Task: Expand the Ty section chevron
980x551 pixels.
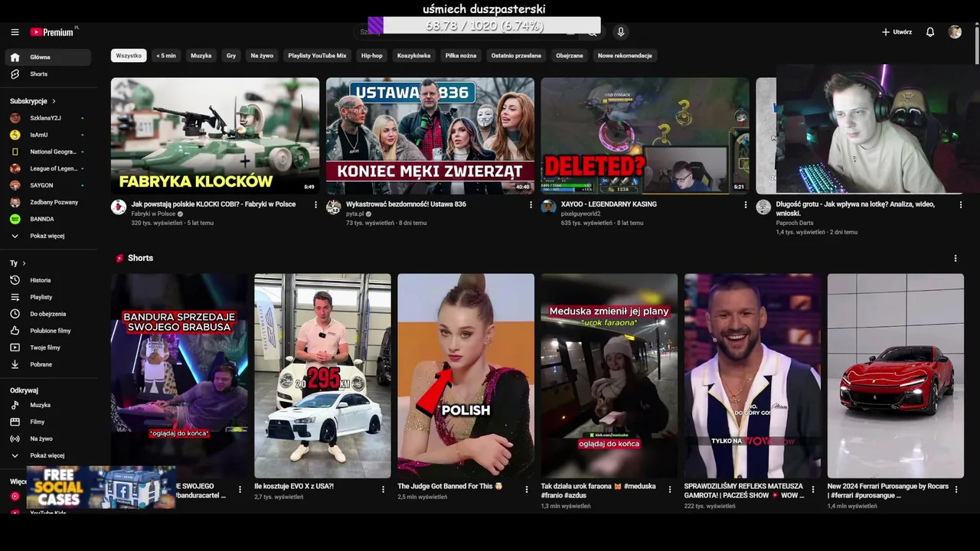Action: [x=25, y=263]
